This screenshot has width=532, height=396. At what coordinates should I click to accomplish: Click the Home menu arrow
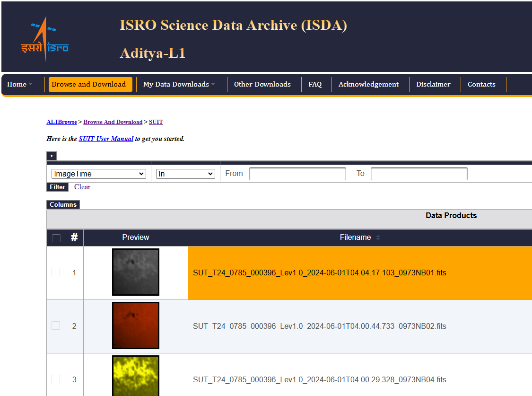31,85
